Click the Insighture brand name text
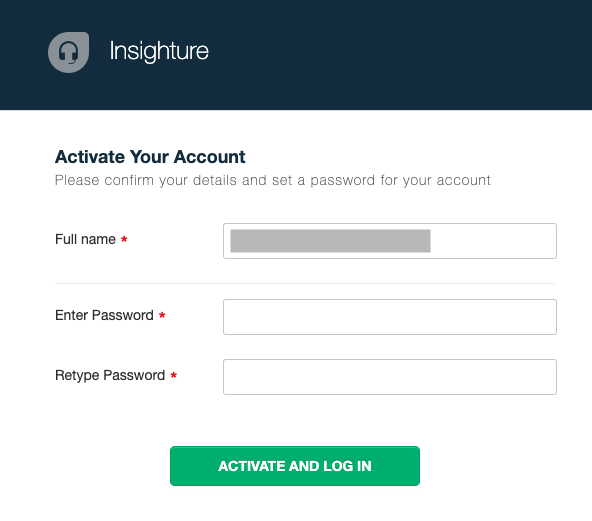The width and height of the screenshot is (592, 521). pyautogui.click(x=159, y=51)
